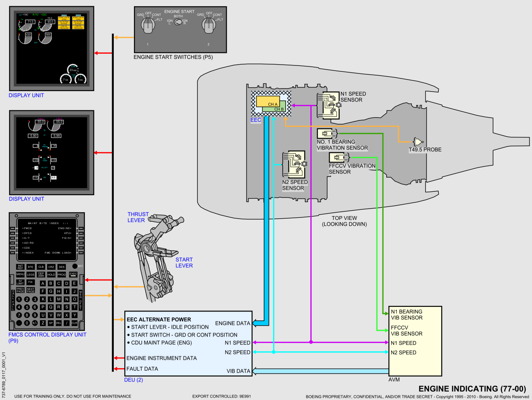Click the FFCCV vibration sensor icon
This screenshot has height=400, width=532.
(x=339, y=157)
